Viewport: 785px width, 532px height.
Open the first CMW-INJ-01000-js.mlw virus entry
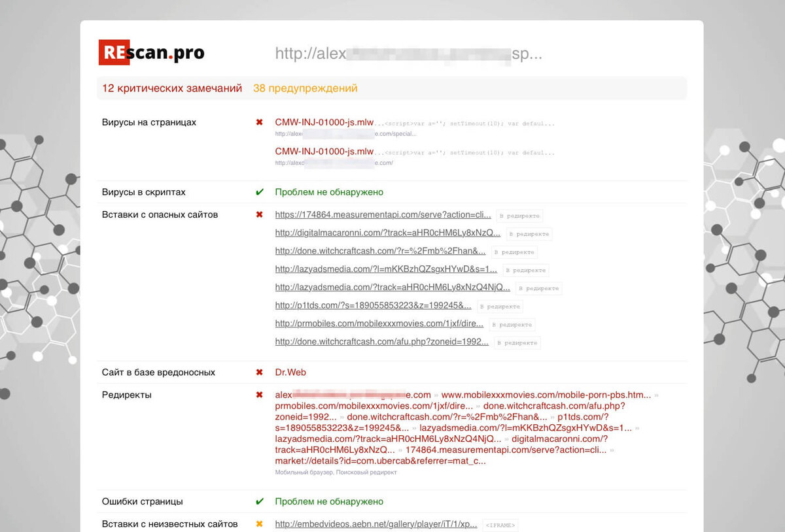[324, 122]
